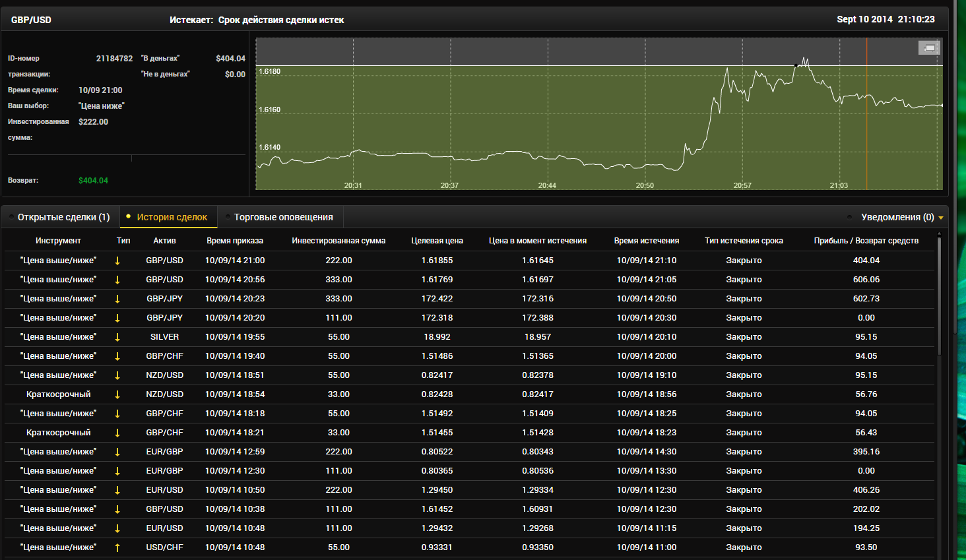Open the chart pop-out window icon
This screenshot has height=560, width=966.
(x=929, y=47)
